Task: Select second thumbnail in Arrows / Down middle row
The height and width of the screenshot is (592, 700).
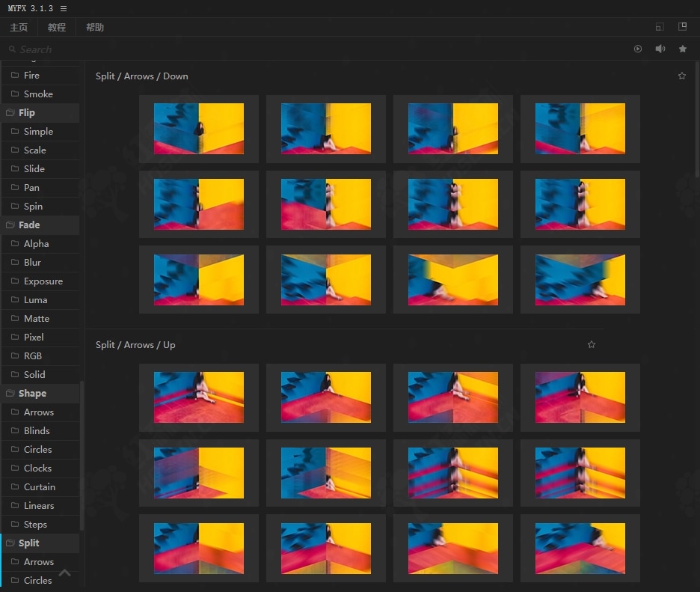Action: (326, 204)
